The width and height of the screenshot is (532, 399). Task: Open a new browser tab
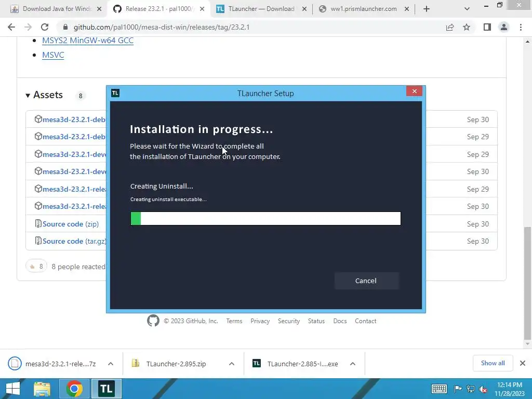point(427,9)
